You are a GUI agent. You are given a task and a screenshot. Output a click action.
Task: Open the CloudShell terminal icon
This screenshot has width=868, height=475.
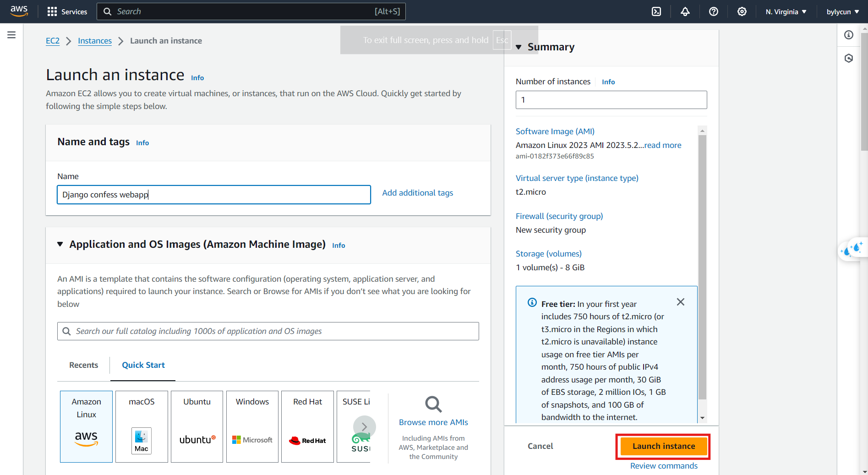point(656,11)
